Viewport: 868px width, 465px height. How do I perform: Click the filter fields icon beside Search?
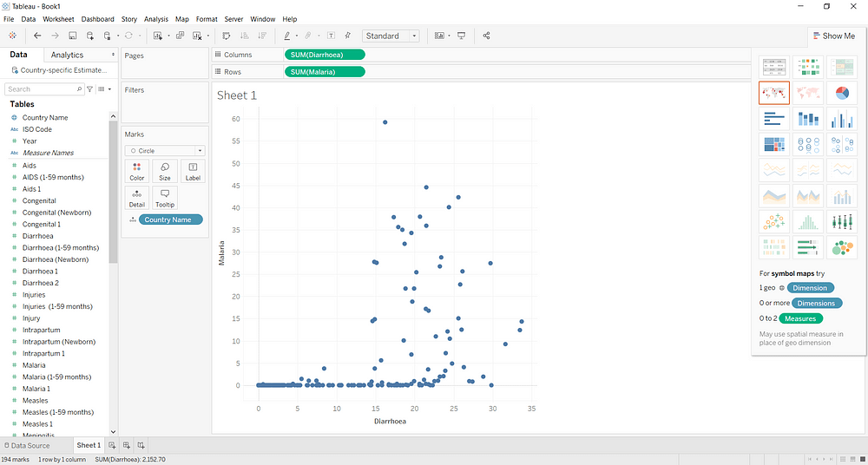click(89, 88)
